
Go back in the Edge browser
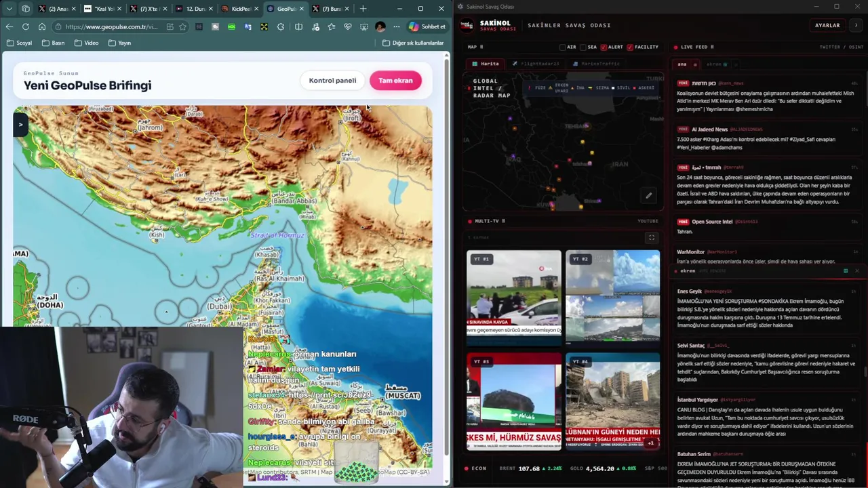9,26
